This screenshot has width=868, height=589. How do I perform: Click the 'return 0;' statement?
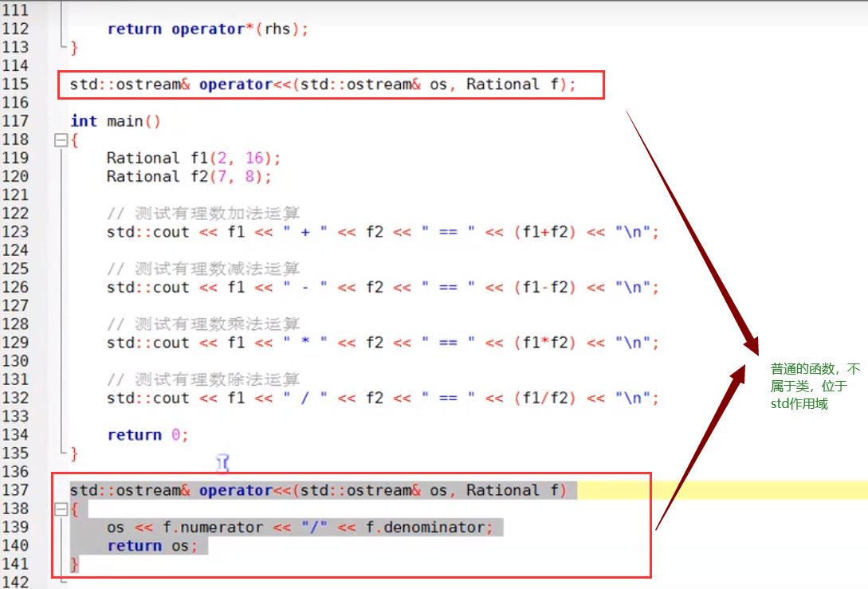[x=147, y=435]
